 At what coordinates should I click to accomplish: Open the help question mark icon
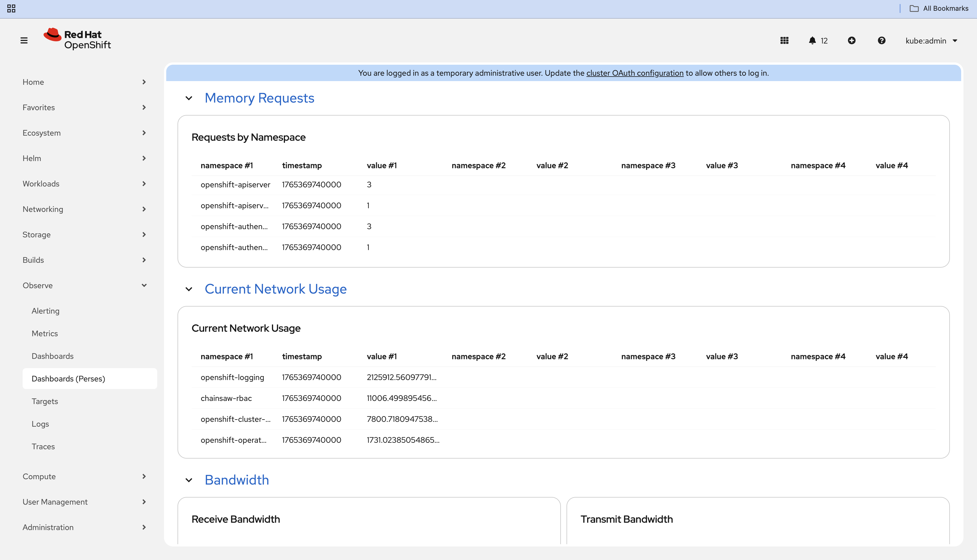click(x=881, y=40)
